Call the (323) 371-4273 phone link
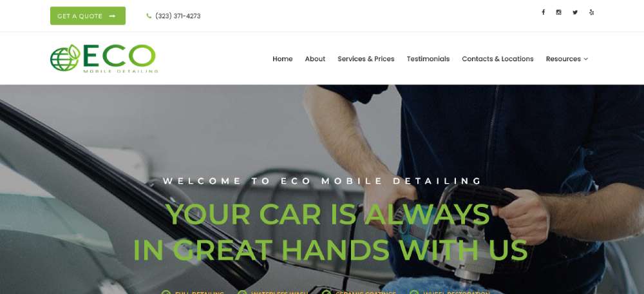Viewport: 644px width, 294px height. pyautogui.click(x=178, y=16)
